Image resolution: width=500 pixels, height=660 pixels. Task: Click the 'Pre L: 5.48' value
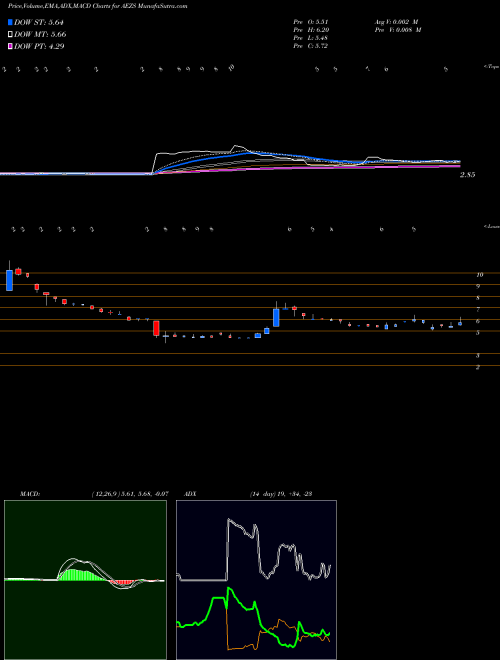coord(311,38)
